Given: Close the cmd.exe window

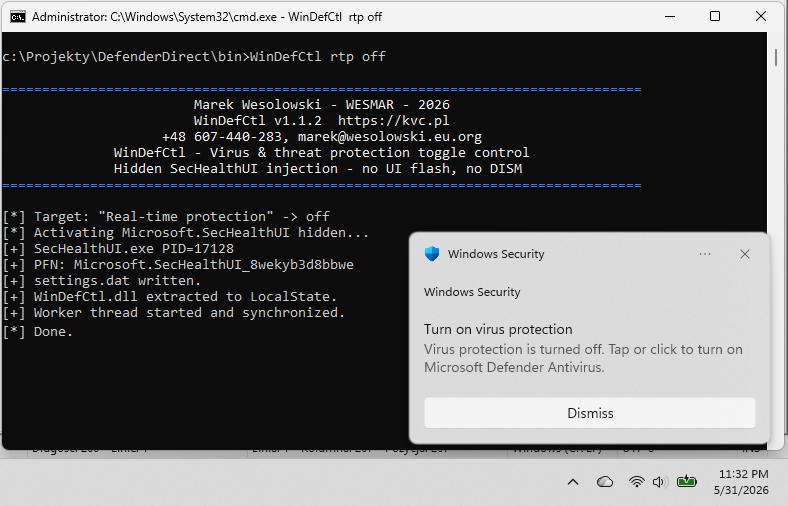Looking at the screenshot, I should coord(761,17).
